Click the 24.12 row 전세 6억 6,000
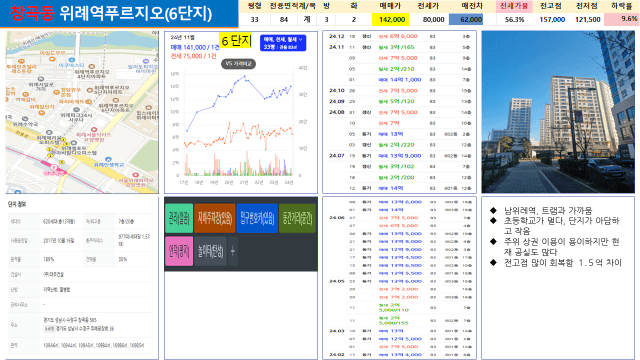Screen dimensions: 640x360 point(398,36)
